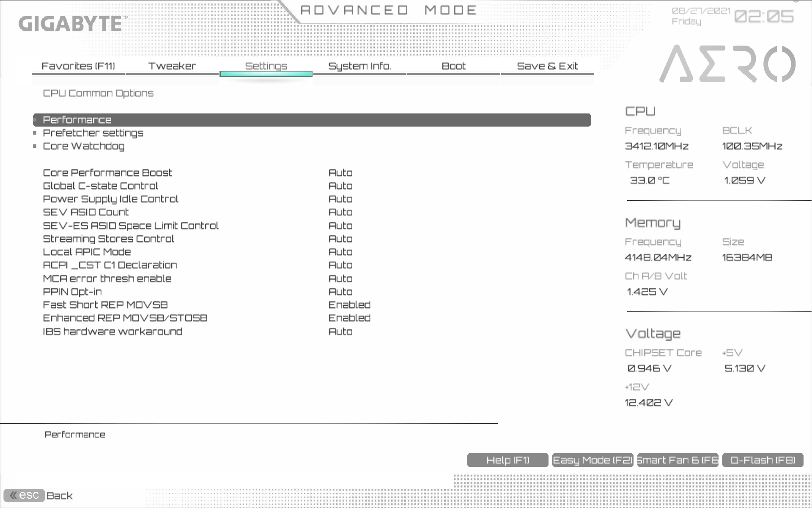Viewport: 812px width, 508px height.
Task: Go to the System Info. tab
Action: coord(359,66)
